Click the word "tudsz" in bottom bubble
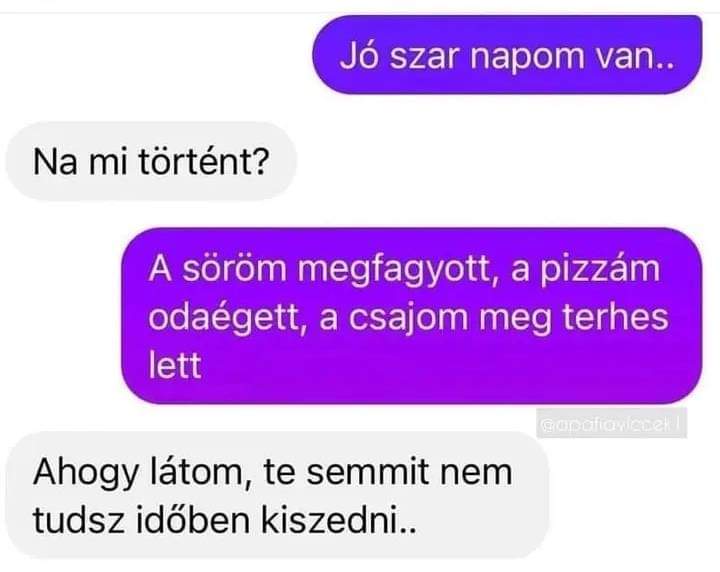This screenshot has width=720, height=572. [79, 521]
